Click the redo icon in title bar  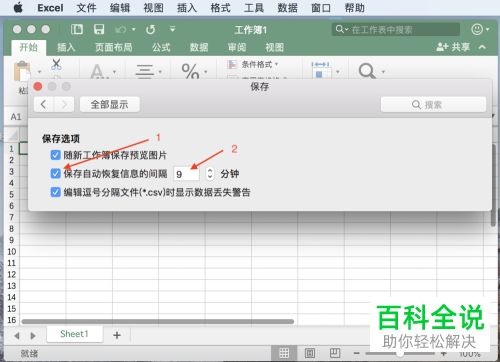coord(151,30)
